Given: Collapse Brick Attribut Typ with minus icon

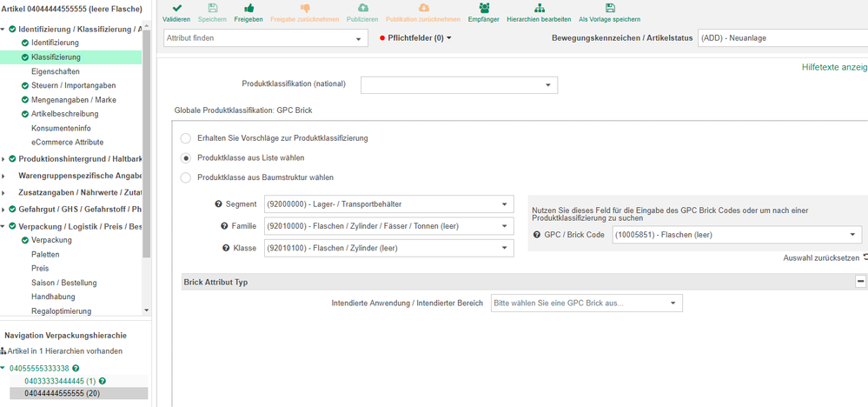Looking at the screenshot, I should [861, 282].
